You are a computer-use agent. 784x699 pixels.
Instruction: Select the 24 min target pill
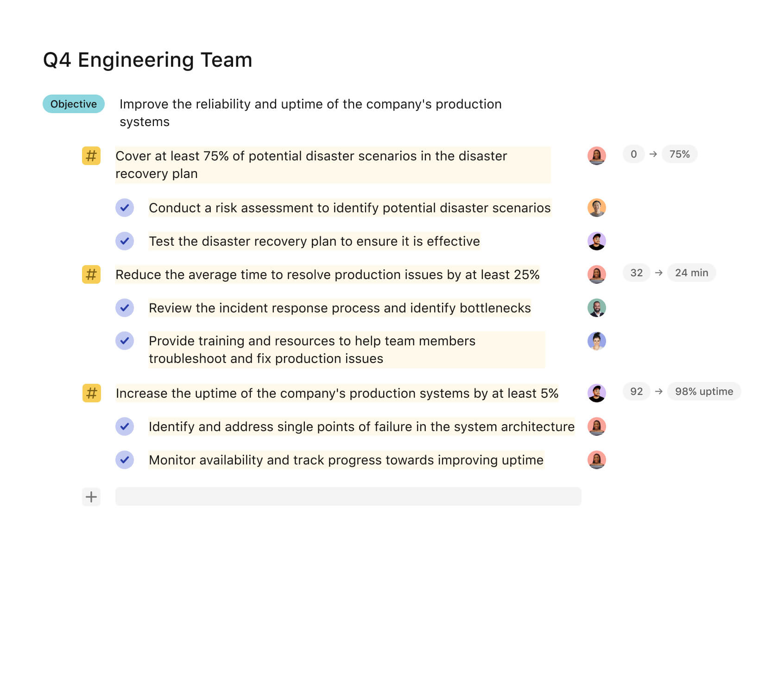(x=691, y=273)
